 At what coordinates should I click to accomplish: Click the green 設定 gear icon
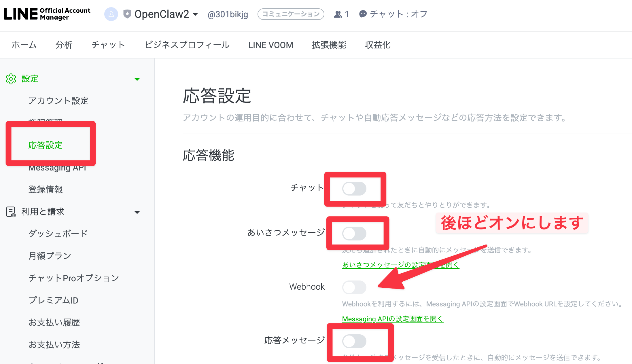tap(11, 79)
